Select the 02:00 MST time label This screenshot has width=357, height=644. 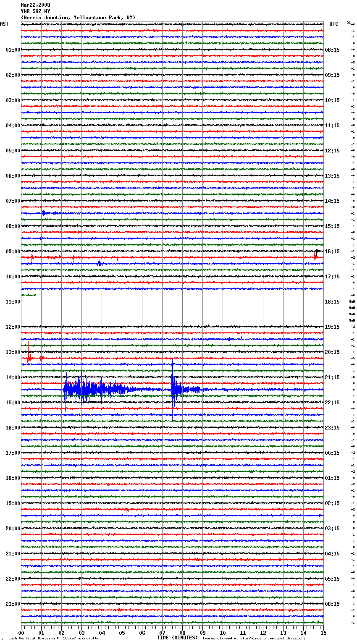coord(13,75)
